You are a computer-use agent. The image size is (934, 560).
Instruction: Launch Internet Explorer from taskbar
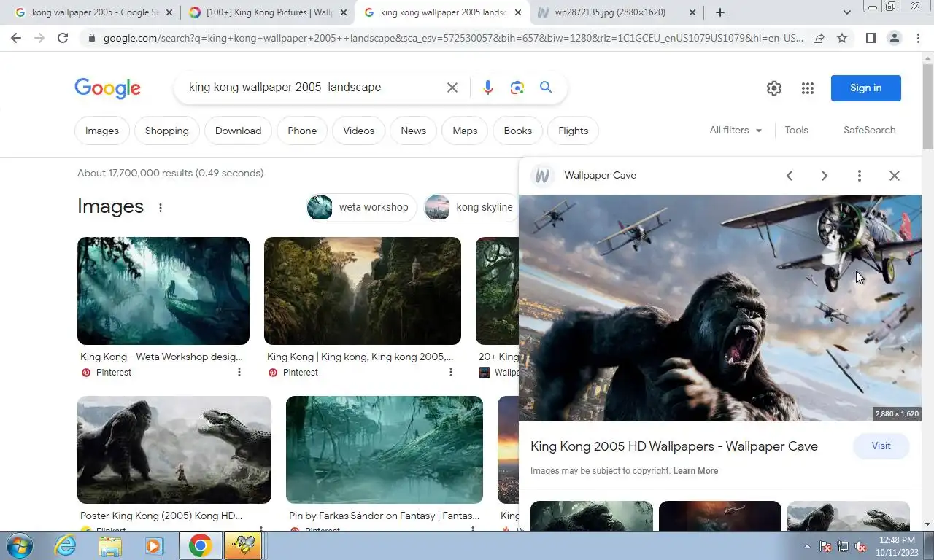point(66,545)
